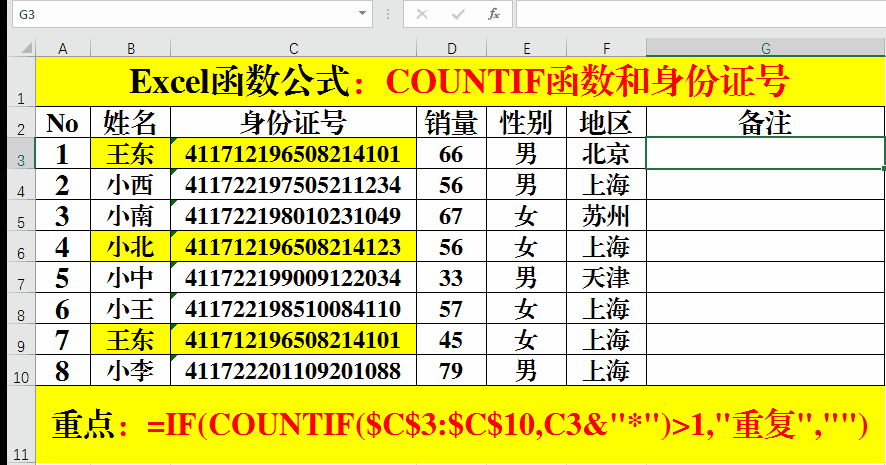The image size is (886, 465).
Task: Click ID cell 411712196508214123
Action: coord(293,246)
